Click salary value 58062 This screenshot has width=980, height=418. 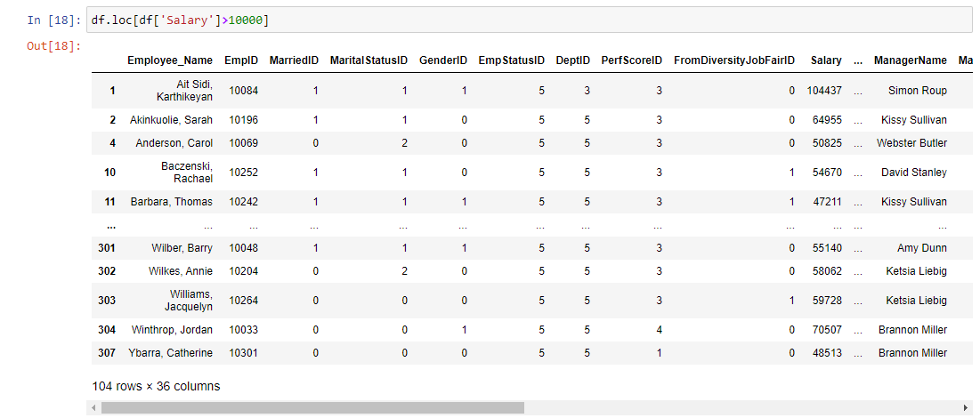pos(827,271)
